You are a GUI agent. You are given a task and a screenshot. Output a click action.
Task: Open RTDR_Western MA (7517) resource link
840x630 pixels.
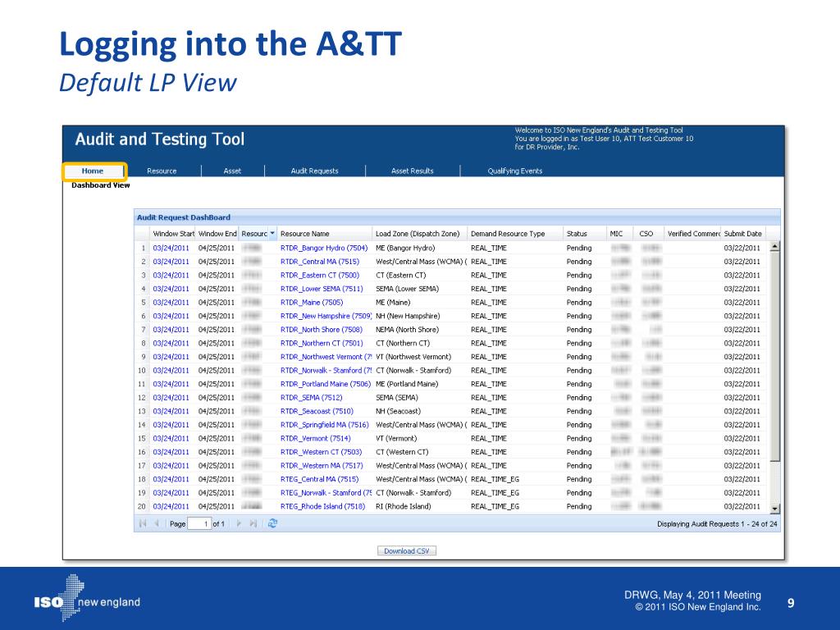pos(322,466)
